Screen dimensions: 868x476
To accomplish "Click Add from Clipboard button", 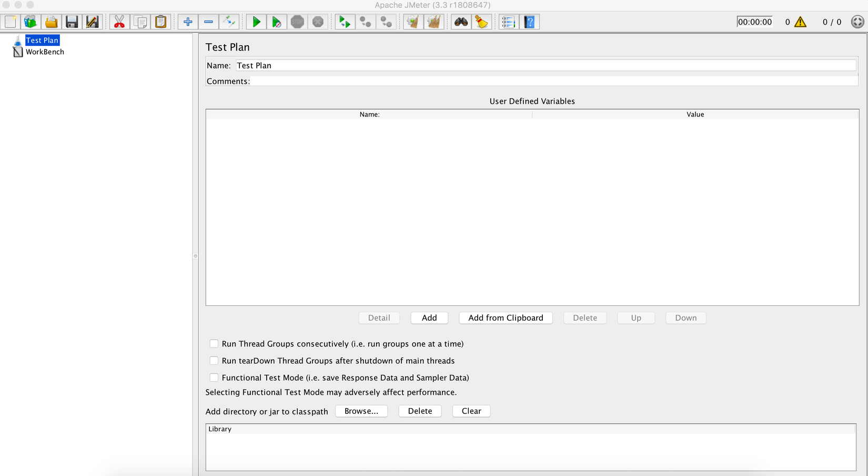I will click(506, 318).
